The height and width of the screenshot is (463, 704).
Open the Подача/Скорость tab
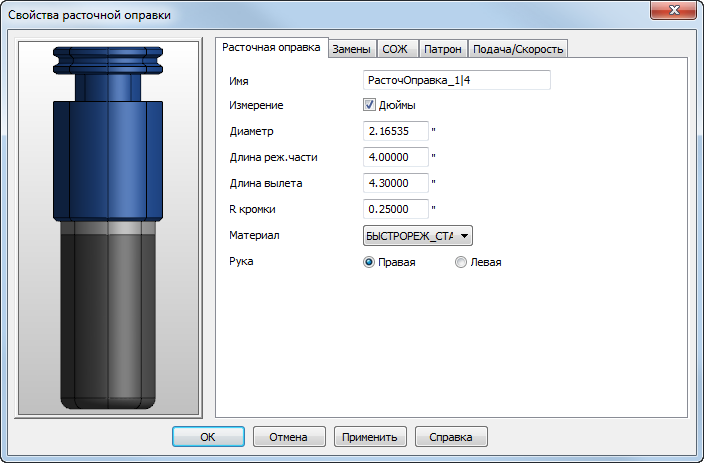(x=518, y=49)
